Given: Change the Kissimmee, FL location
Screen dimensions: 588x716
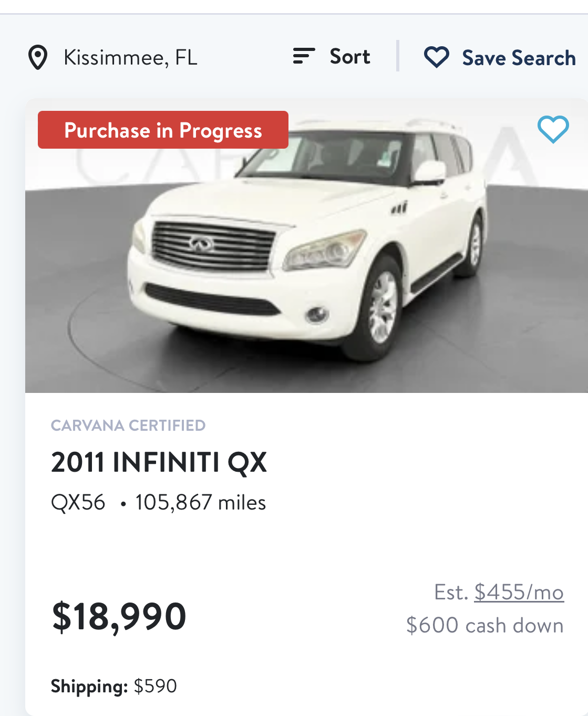Looking at the screenshot, I should click(x=130, y=57).
